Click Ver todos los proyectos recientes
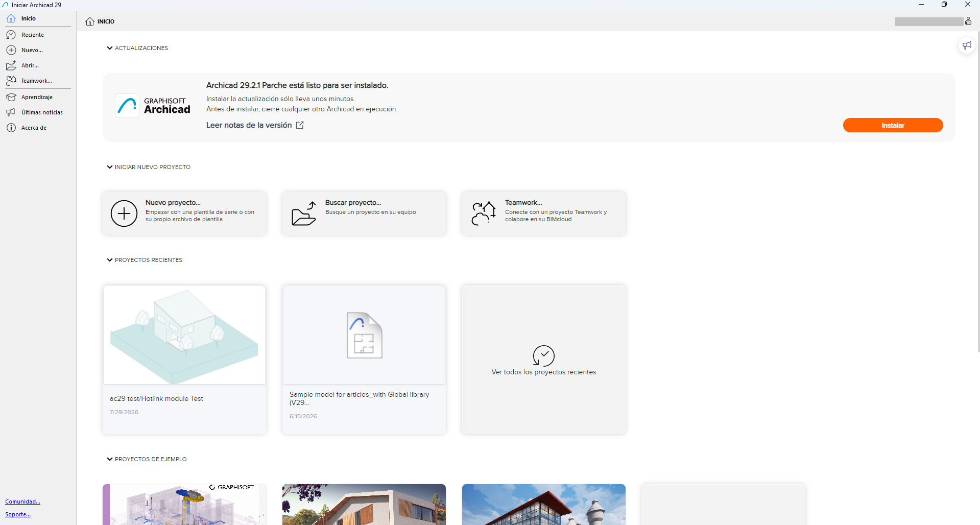 [543, 372]
